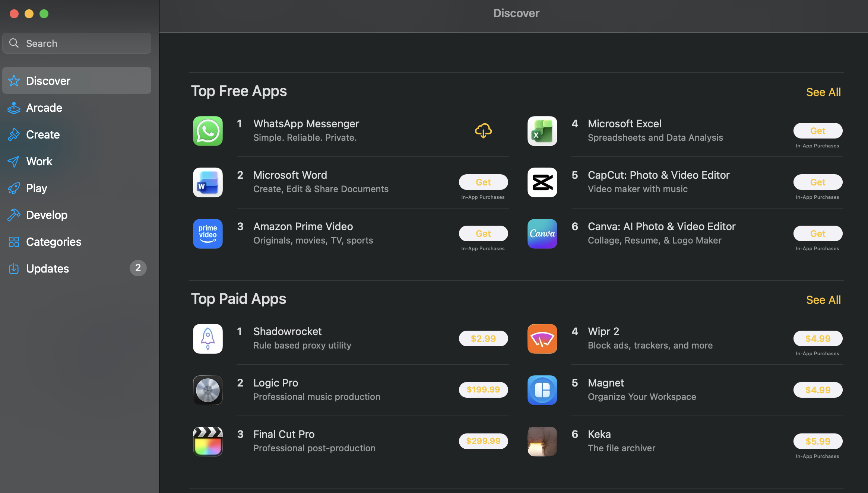Select the Canva app icon
Viewport: 868px width, 493px height.
[x=542, y=233]
